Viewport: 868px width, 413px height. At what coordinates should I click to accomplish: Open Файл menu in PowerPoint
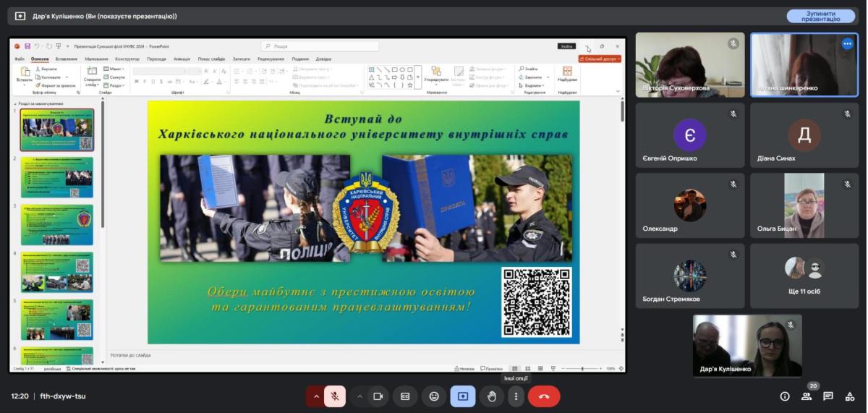[20, 59]
